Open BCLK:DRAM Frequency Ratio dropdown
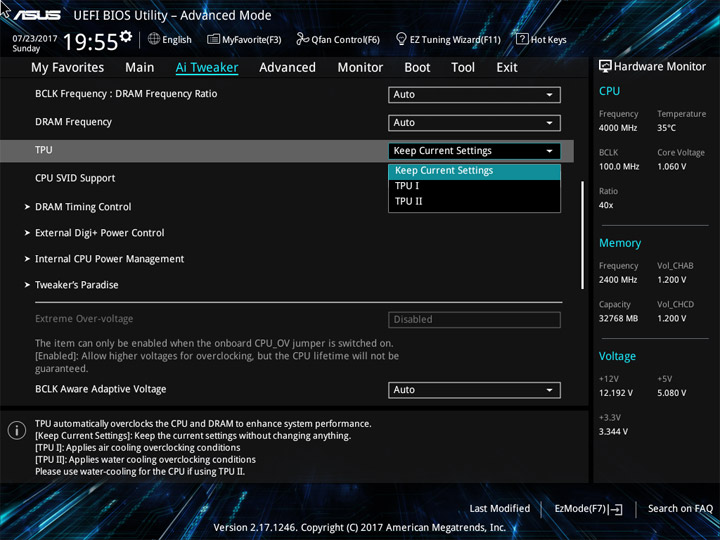Viewport: 720px width, 540px height. pos(474,95)
